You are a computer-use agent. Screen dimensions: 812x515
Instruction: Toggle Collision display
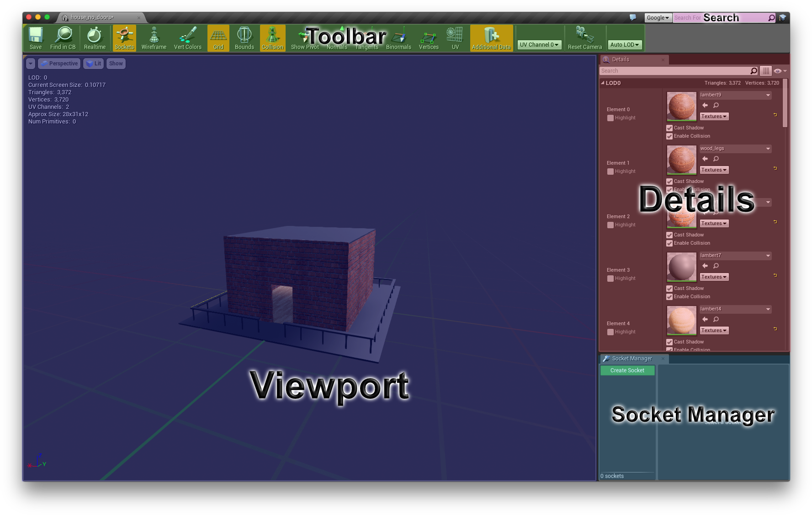(272, 38)
